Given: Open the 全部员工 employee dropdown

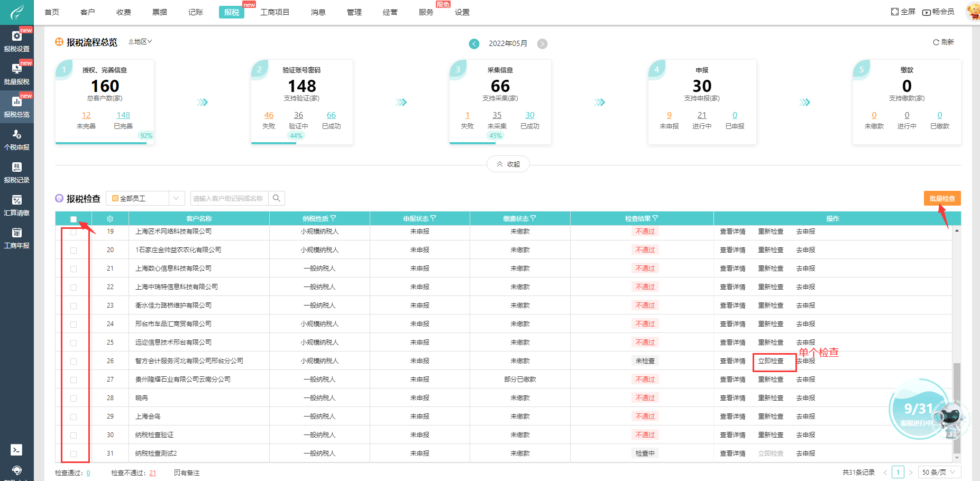Looking at the screenshot, I should pyautogui.click(x=145, y=198).
